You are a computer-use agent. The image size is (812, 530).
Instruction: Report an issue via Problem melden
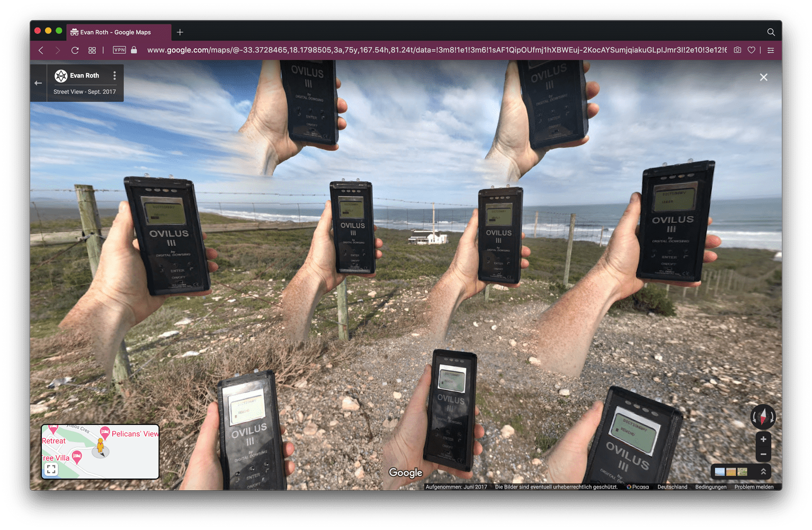click(754, 487)
